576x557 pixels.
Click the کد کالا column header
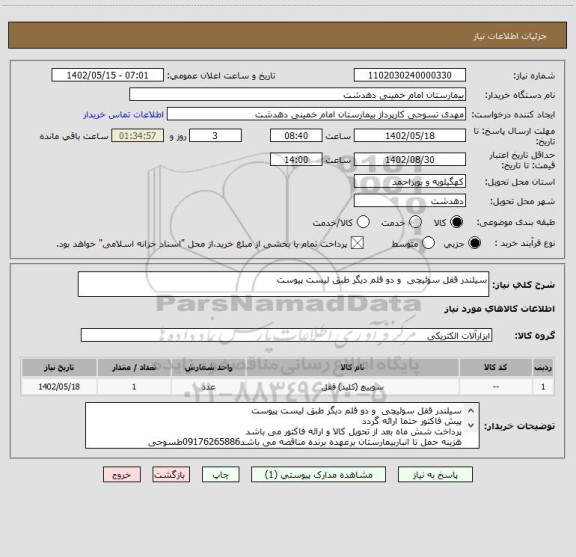tap(496, 367)
